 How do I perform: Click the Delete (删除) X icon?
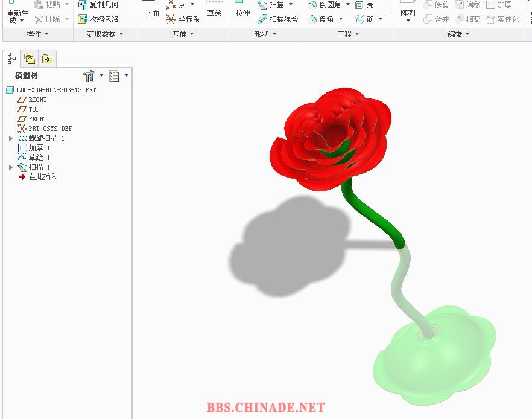pos(39,19)
